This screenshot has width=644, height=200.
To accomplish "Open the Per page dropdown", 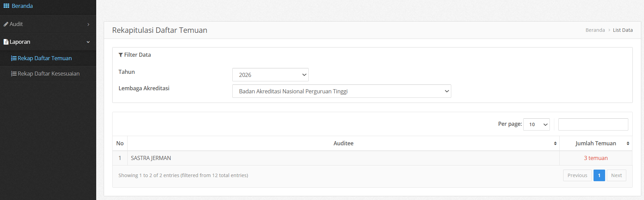I will [537, 124].
